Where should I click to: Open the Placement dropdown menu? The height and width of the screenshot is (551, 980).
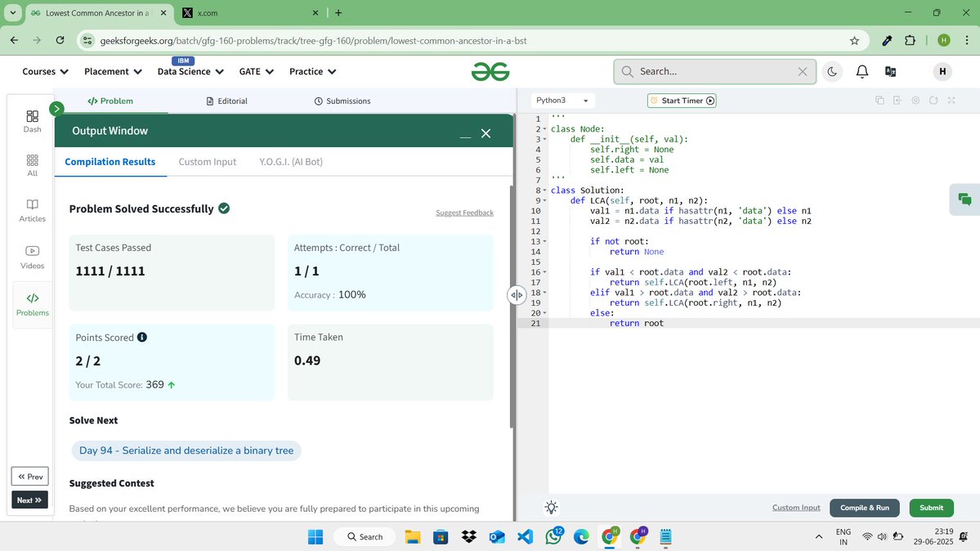tap(113, 71)
